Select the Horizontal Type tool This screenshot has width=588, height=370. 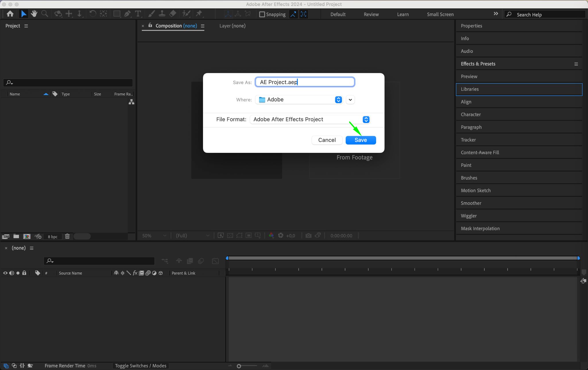point(138,14)
